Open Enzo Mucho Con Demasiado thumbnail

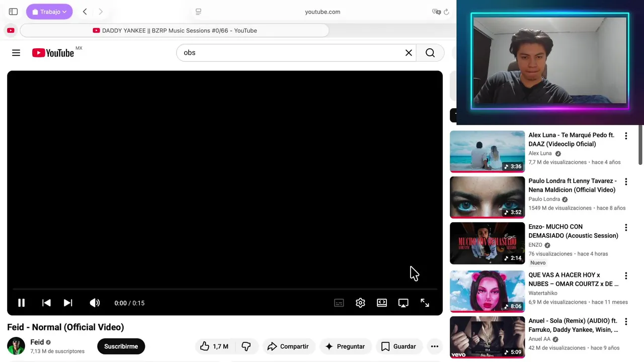(487, 243)
